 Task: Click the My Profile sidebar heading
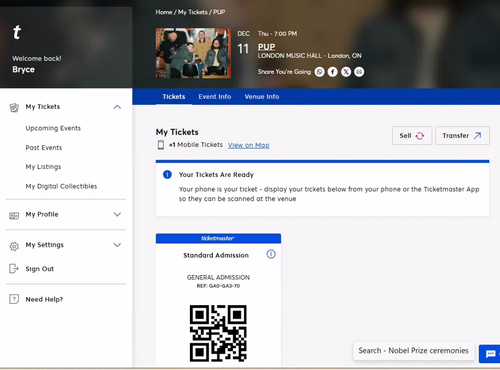[x=42, y=214]
